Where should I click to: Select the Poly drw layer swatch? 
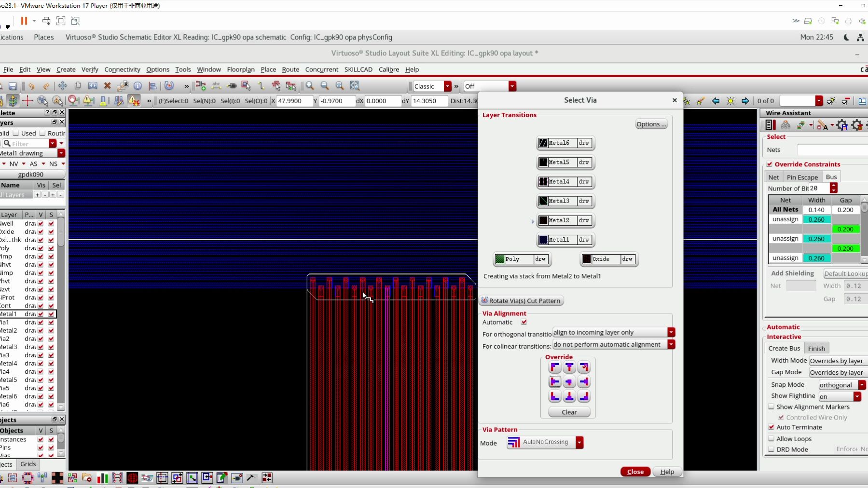pyautogui.click(x=522, y=259)
